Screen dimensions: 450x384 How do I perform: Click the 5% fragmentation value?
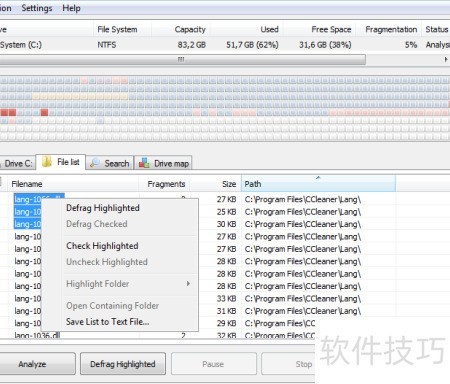coord(411,45)
